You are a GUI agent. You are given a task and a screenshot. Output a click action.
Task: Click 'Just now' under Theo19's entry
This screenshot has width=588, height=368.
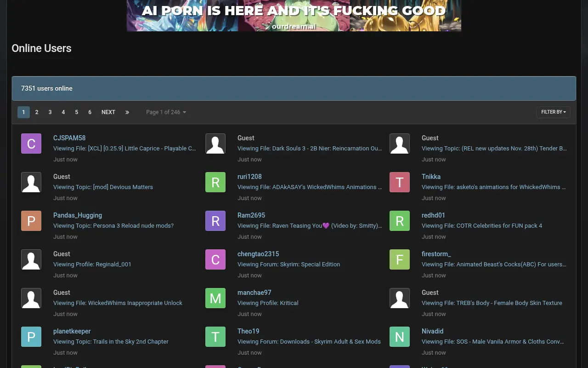[249, 353]
